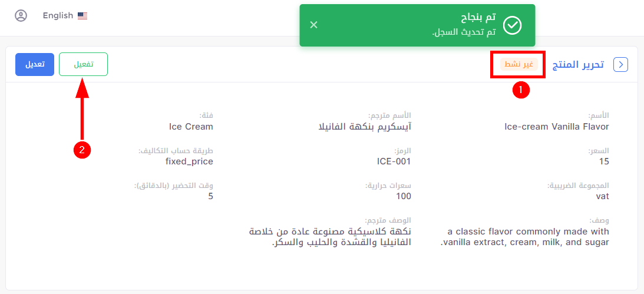Viewport: 644px width, 294px height.
Task: Click the fixed_price costing method value
Action: pos(189,161)
